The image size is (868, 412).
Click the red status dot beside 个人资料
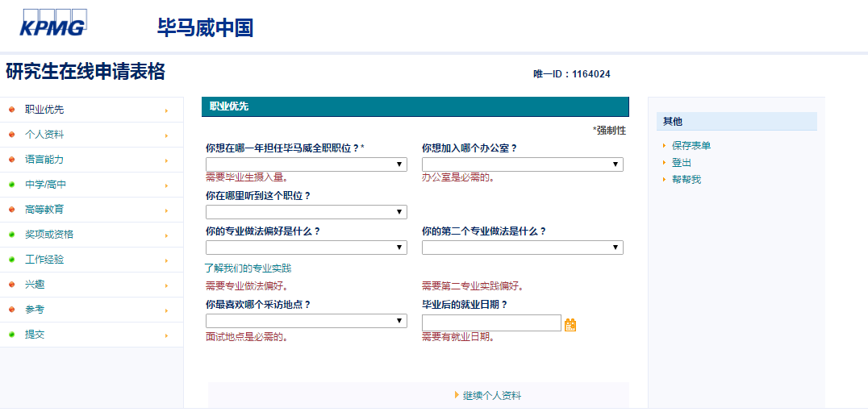tap(11, 135)
